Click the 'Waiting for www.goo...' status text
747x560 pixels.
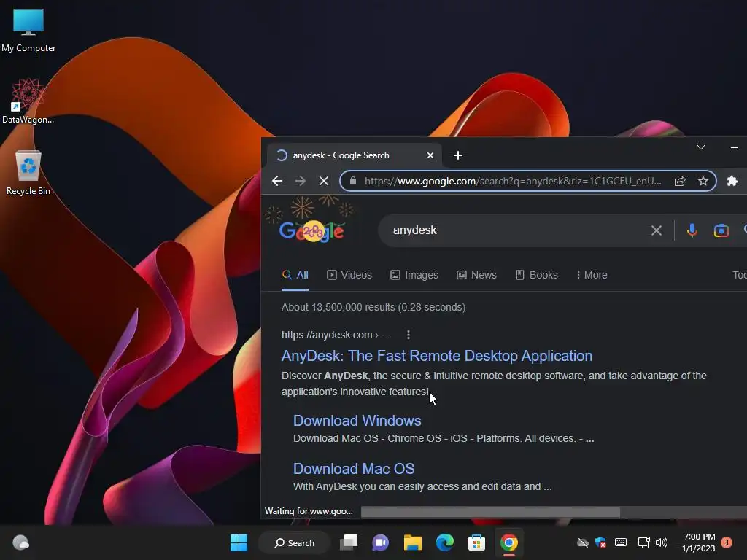(x=309, y=511)
